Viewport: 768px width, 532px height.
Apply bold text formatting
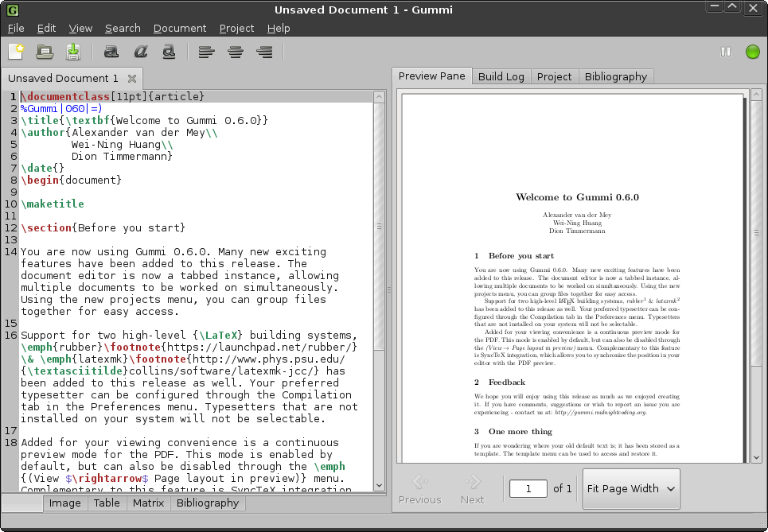[111, 52]
